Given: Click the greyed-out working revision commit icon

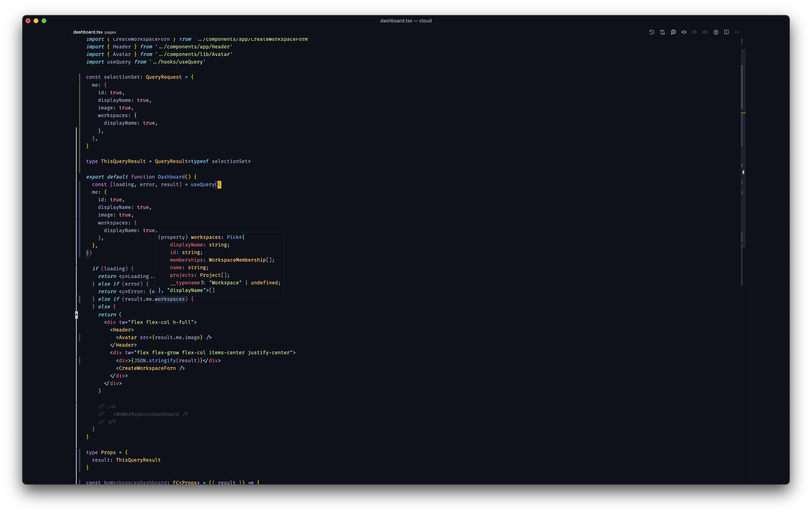Looking at the screenshot, I should (694, 32).
